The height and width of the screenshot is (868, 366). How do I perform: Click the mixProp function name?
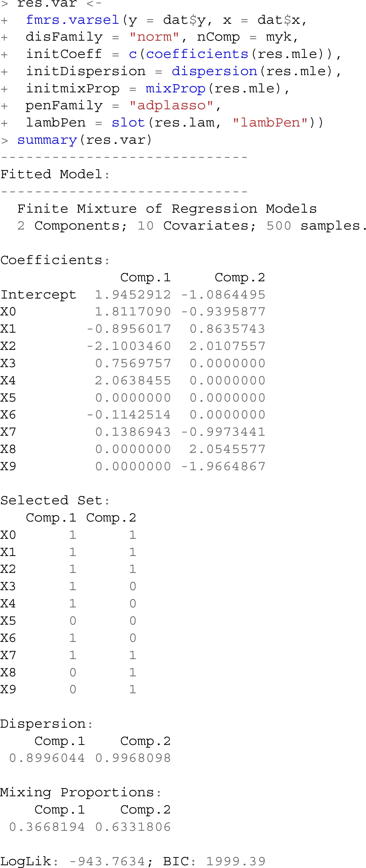pyautogui.click(x=175, y=89)
